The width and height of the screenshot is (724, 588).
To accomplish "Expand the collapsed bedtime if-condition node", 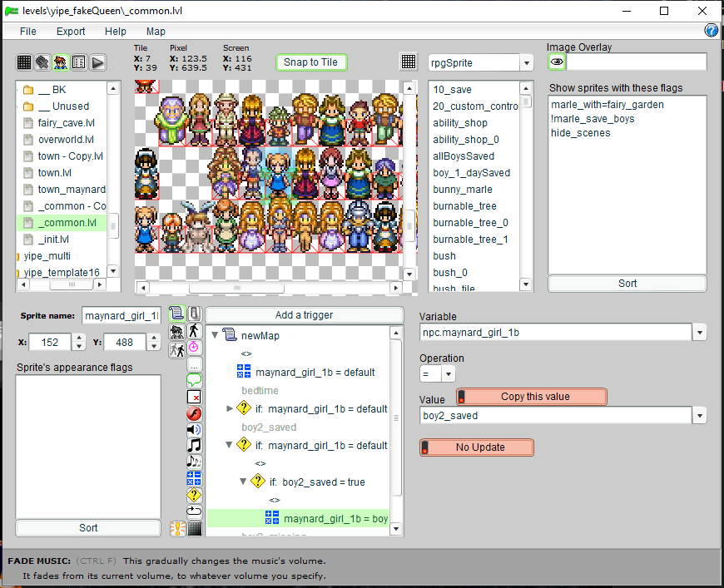I will click(x=231, y=408).
